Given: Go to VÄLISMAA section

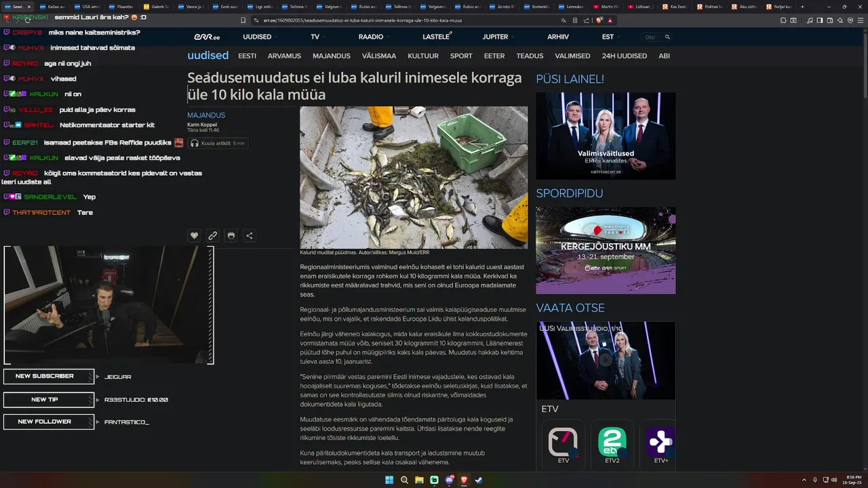Looking at the screenshot, I should point(379,56).
